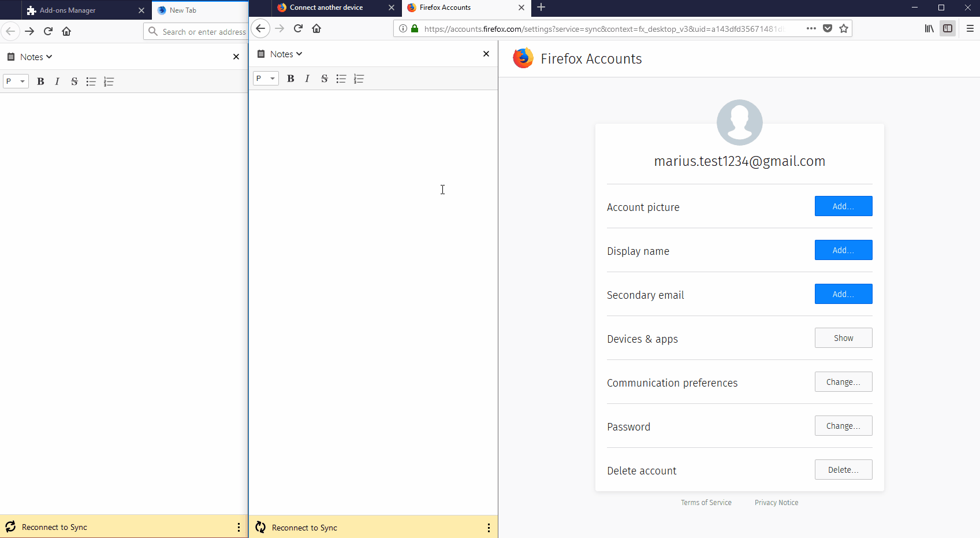
Task: Open a new tab with plus button
Action: pos(541,8)
